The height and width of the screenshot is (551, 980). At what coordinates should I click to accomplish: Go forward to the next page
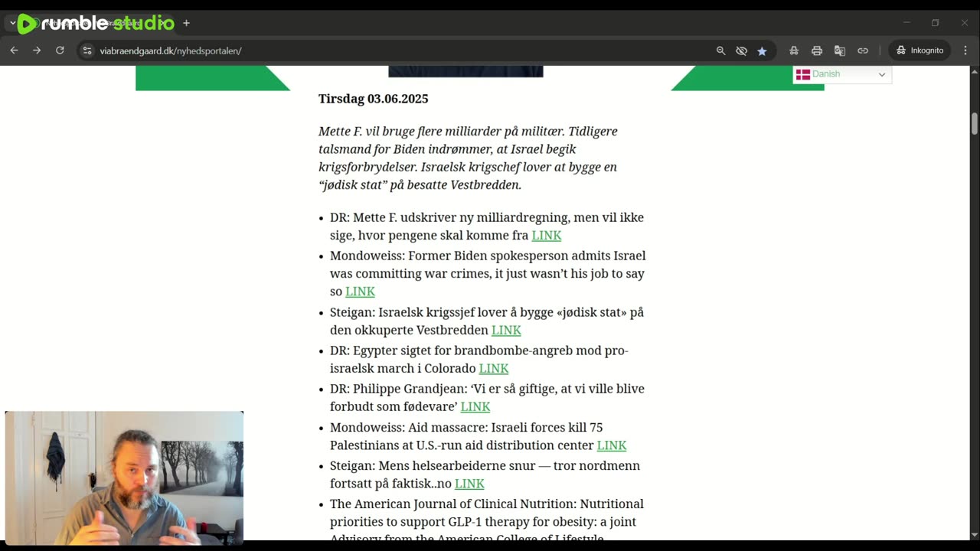[37, 51]
